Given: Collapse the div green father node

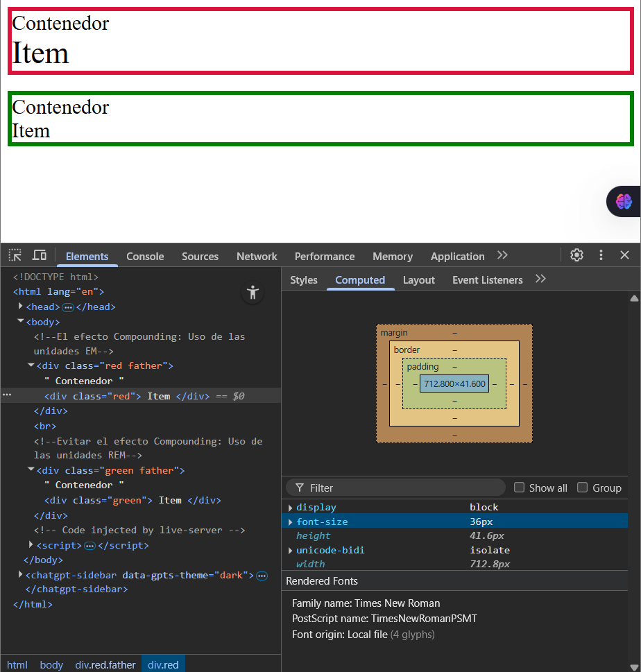Looking at the screenshot, I should (x=31, y=469).
